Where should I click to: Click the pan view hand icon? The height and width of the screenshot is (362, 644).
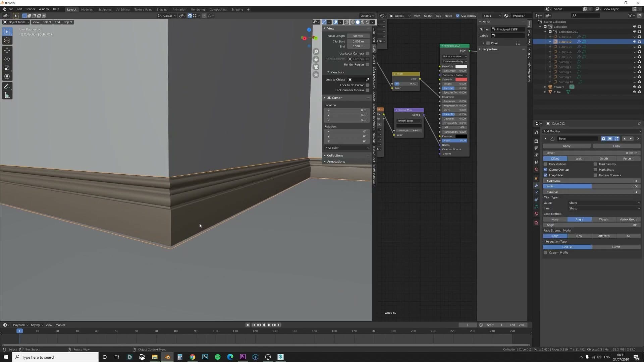[x=316, y=59]
